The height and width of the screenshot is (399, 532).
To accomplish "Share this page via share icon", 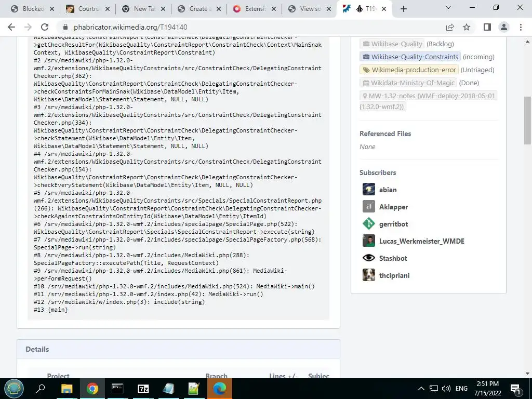I will tap(450, 27).
